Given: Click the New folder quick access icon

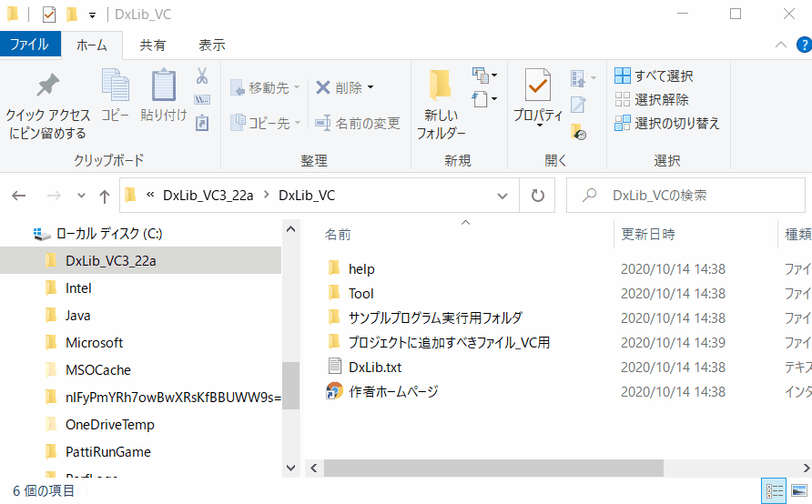Looking at the screenshot, I should [72, 15].
